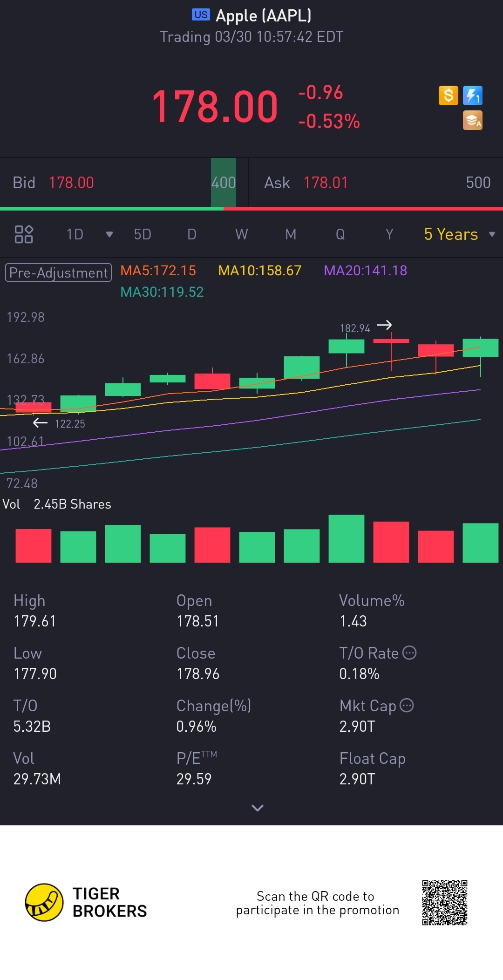Tap the Low value 177.90
This screenshot has height=980, width=503.
35,674
